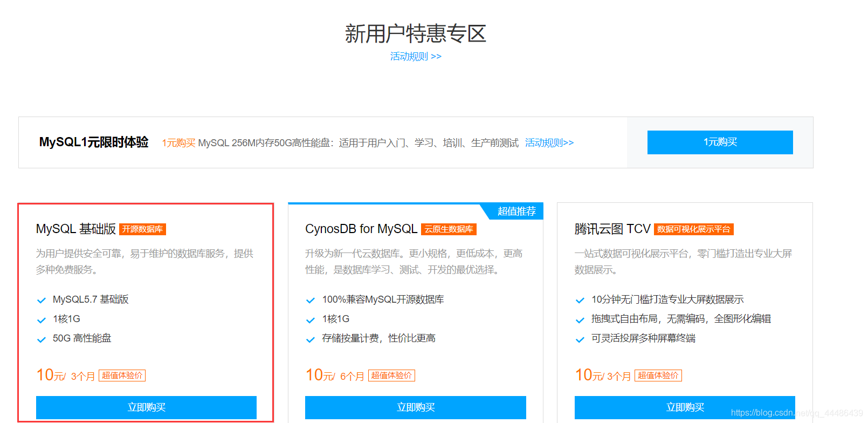The width and height of the screenshot is (868, 423).
Task: Click 10分钟无门槛打造专业大屏数据展示 text
Action: pos(667,299)
